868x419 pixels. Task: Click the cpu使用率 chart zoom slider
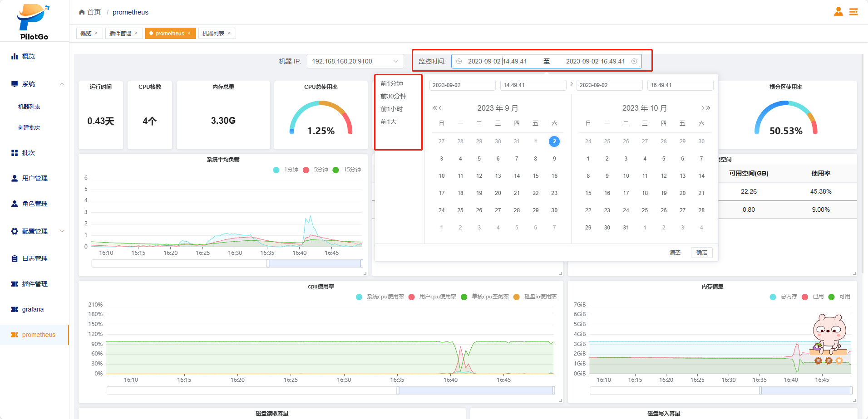click(475, 390)
